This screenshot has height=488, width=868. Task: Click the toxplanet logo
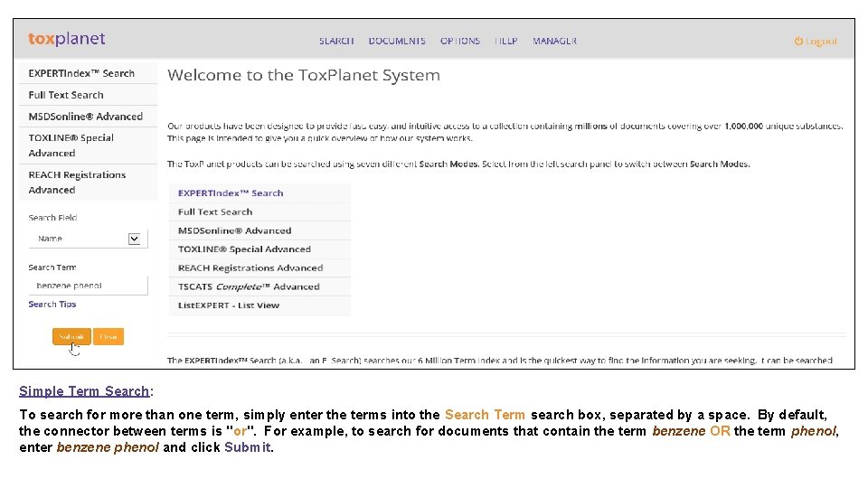(x=66, y=39)
